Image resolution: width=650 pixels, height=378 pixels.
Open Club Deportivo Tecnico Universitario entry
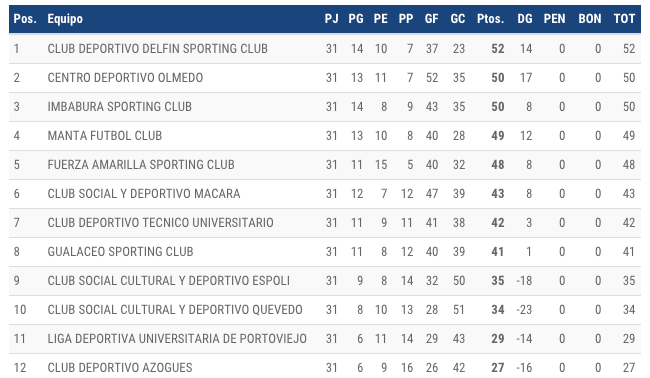tap(325, 223)
